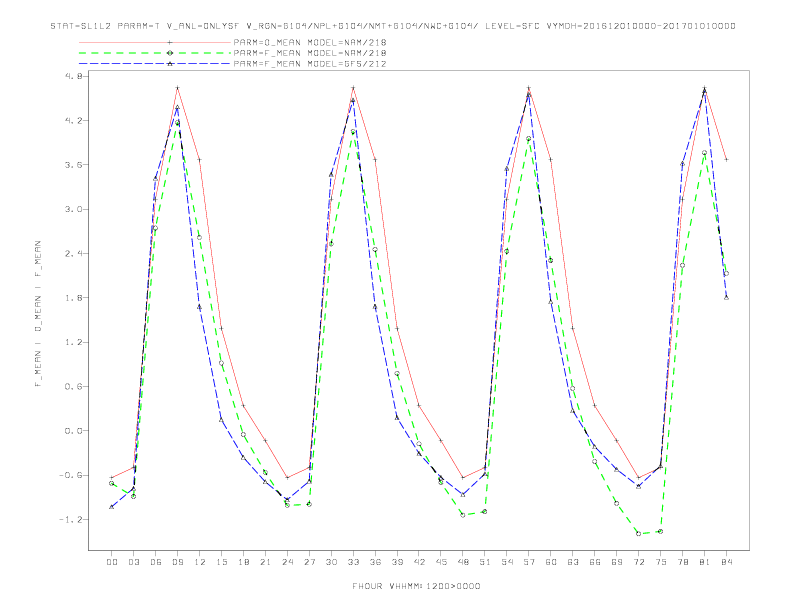
Task: Click x-axis hour label 69
Action: point(617,562)
